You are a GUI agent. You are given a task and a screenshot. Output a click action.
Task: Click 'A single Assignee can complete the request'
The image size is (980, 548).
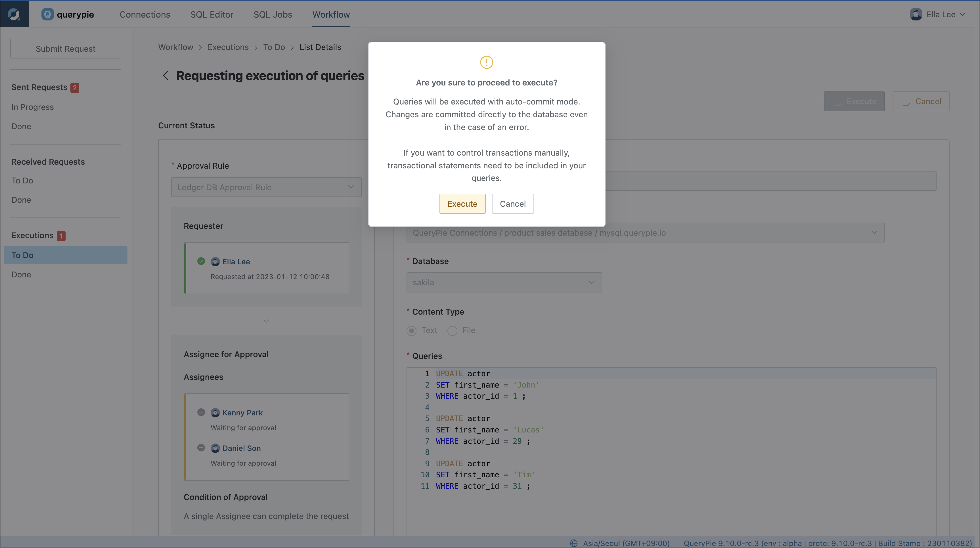click(x=266, y=516)
